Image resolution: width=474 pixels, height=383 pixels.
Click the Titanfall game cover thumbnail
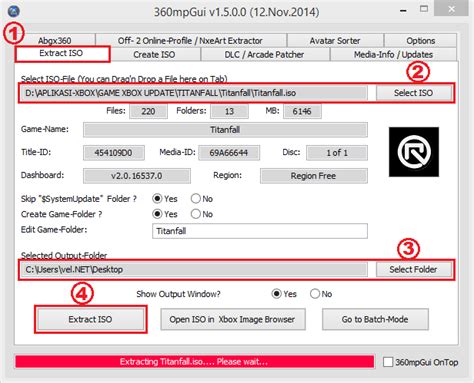click(x=414, y=152)
